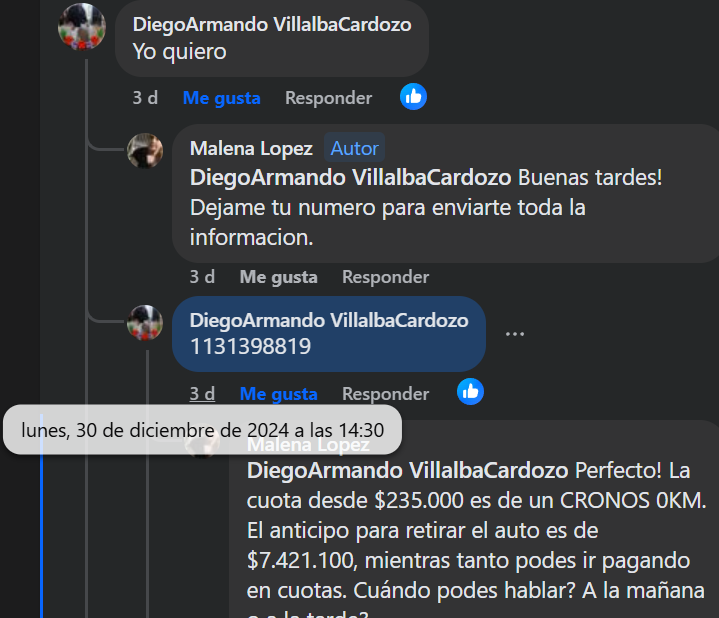Click DiegoArmando's name in the highlighted blue comment
Screen dimensions: 719x618
(x=329, y=320)
